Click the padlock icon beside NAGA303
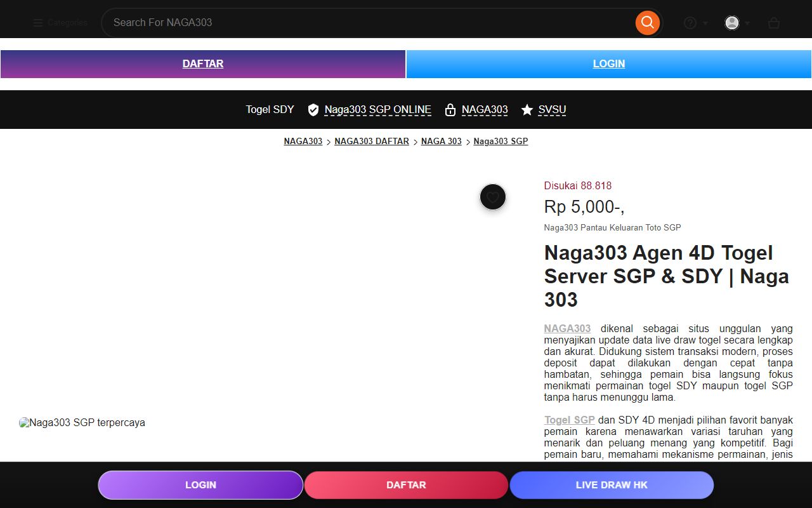Screen dimensions: 812x508 click(450, 110)
